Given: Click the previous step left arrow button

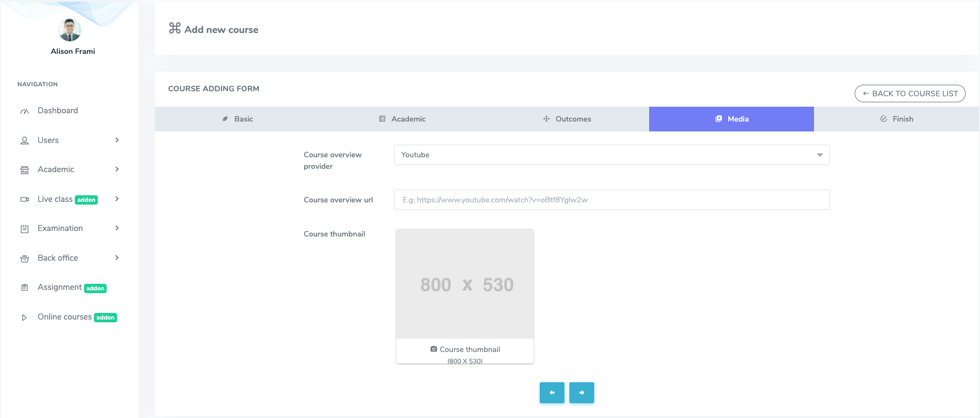Looking at the screenshot, I should (552, 393).
